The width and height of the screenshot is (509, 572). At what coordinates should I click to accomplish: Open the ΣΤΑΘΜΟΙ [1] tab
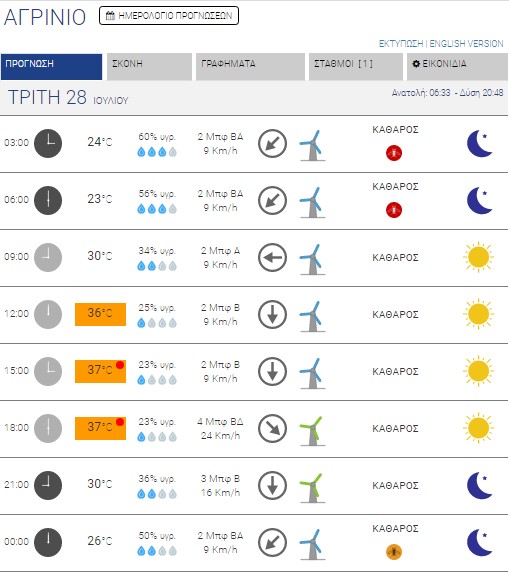356,67
